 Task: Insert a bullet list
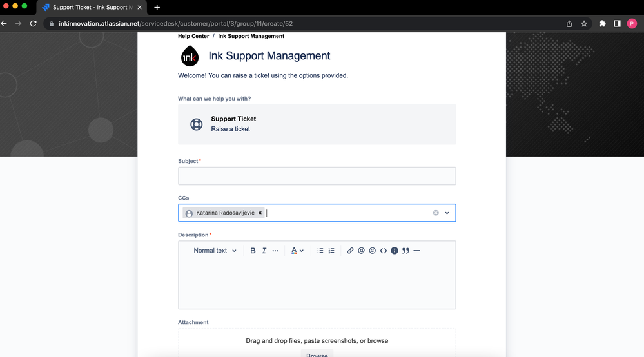coord(320,251)
